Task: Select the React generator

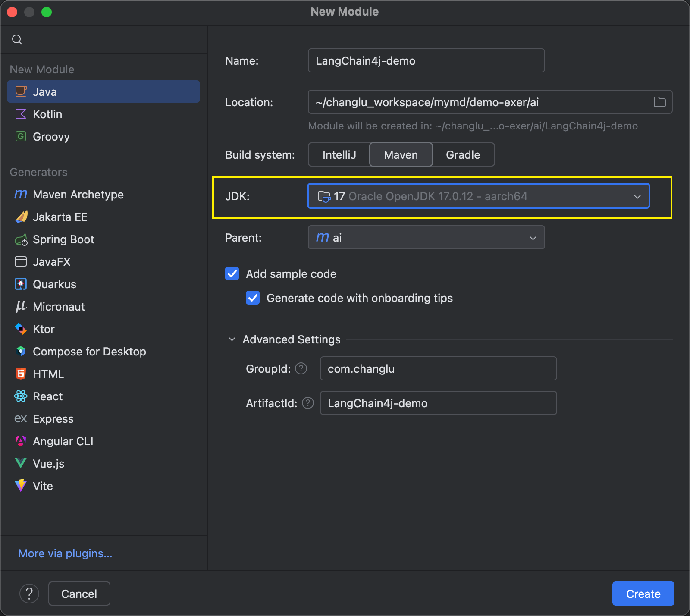Action: (x=103, y=396)
